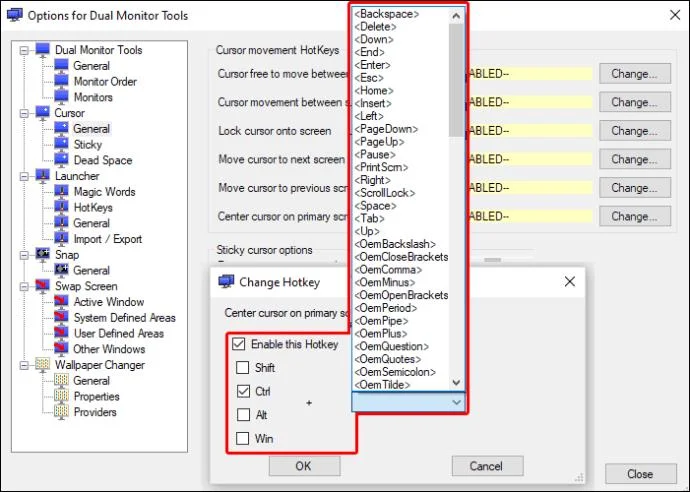Viewport: 690px width, 492px height.
Task: Check the Win modifier checkbox
Action: pos(242,438)
